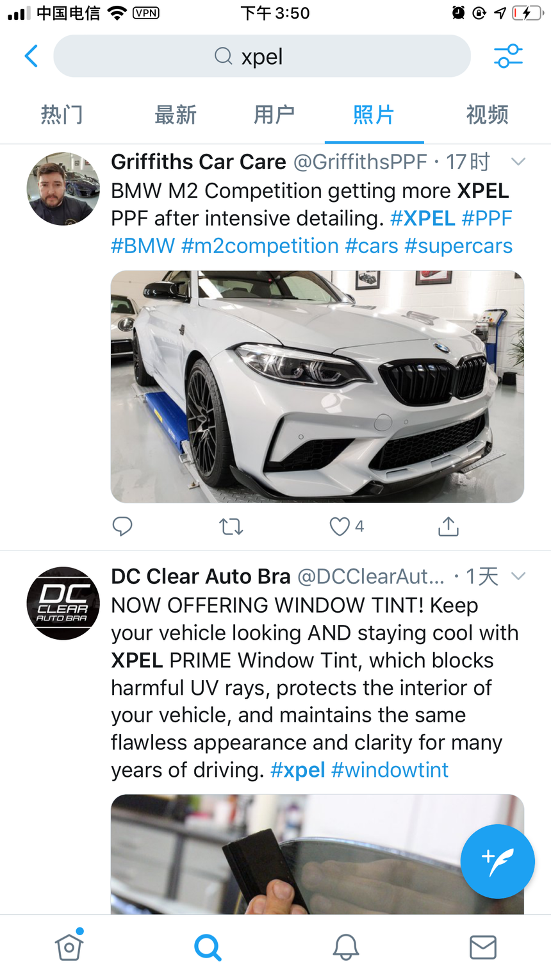Open the #windowtint hashtag link
This screenshot has height=980, width=551.
pyautogui.click(x=390, y=770)
